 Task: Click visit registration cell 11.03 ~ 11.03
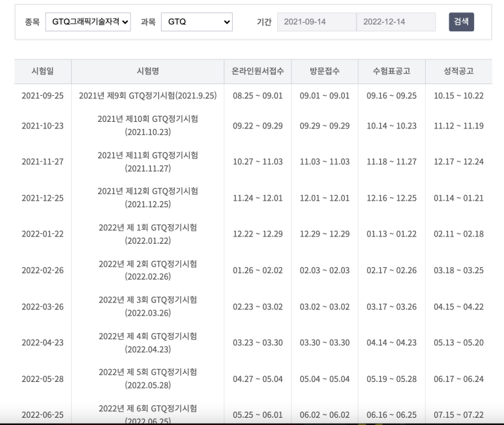pos(325,162)
